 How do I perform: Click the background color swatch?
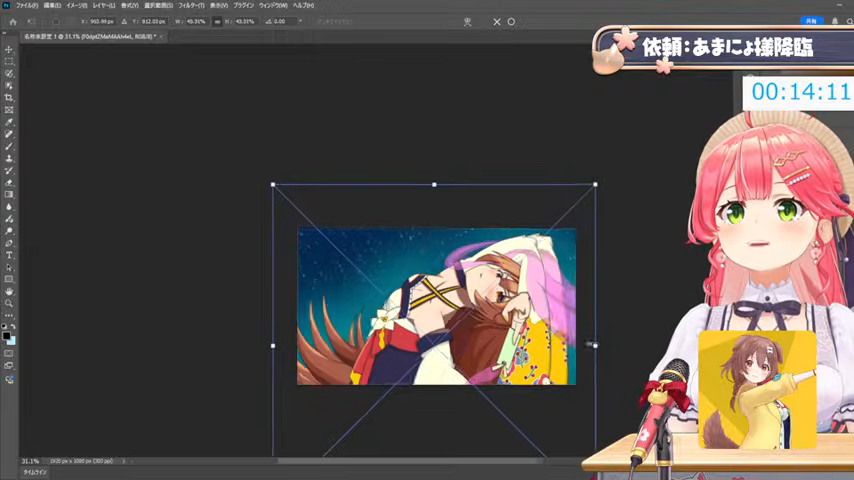pos(13,342)
